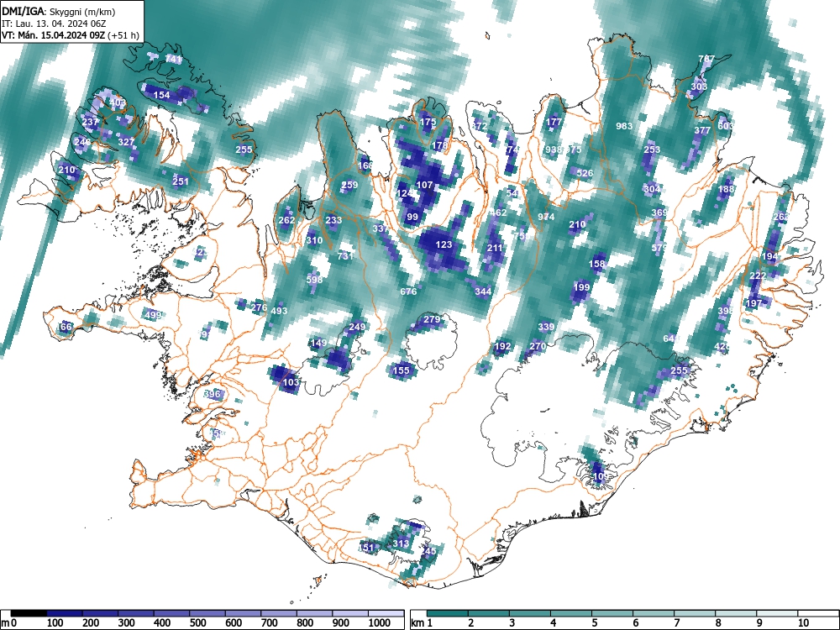Click the visibility value 199
The width and height of the screenshot is (840, 630).
581,287
